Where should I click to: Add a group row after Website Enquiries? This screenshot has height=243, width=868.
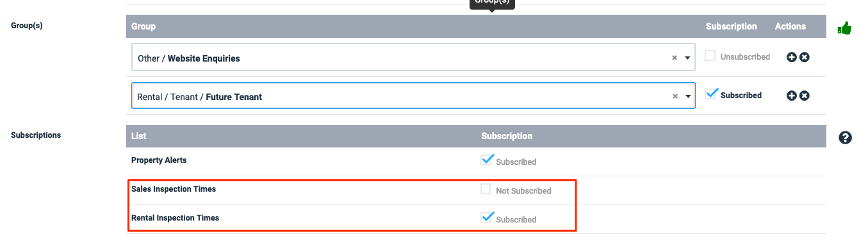tap(791, 57)
